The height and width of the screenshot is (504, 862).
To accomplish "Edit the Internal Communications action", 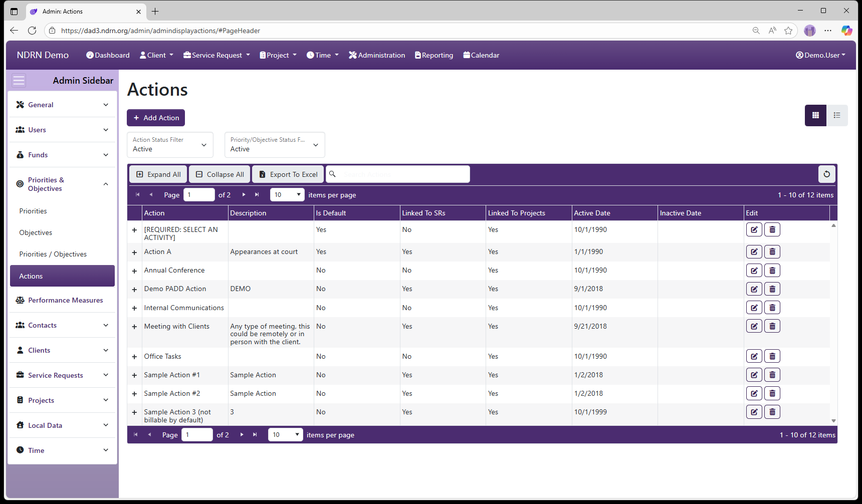I will pyautogui.click(x=754, y=308).
